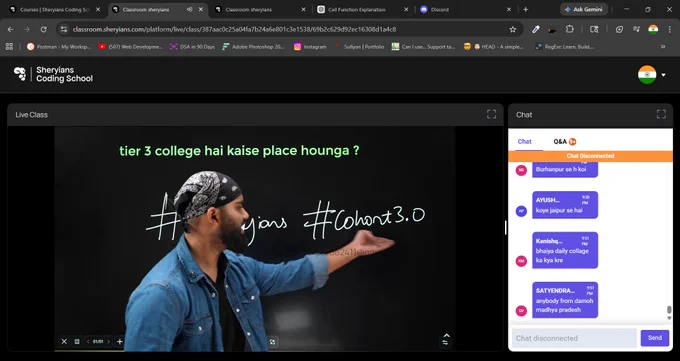The height and width of the screenshot is (361, 680).
Task: Open the HEAD simple guide bookmark
Action: point(494,46)
